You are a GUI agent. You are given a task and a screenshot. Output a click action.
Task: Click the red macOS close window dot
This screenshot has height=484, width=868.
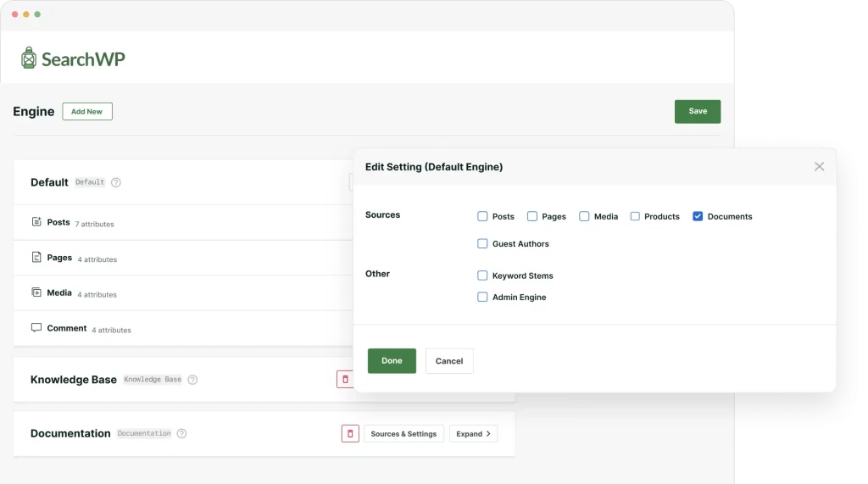(15, 14)
